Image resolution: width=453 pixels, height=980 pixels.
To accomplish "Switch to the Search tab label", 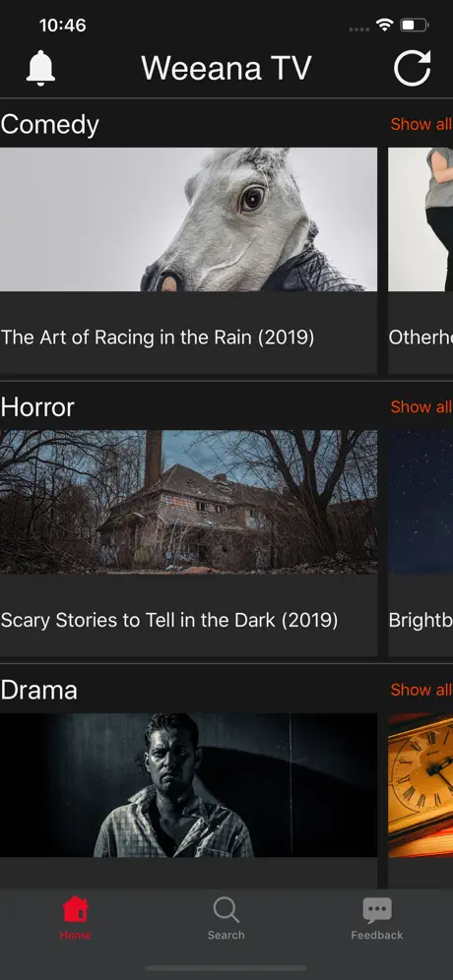I will [226, 935].
